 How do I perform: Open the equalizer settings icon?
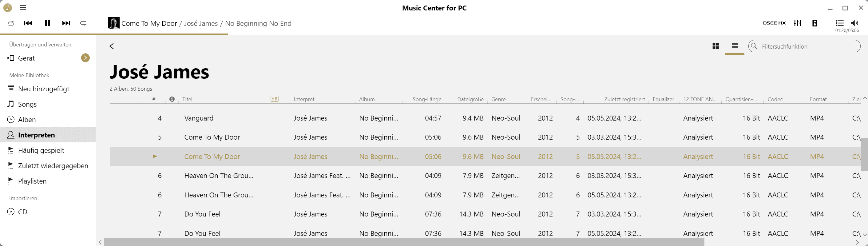tap(798, 23)
